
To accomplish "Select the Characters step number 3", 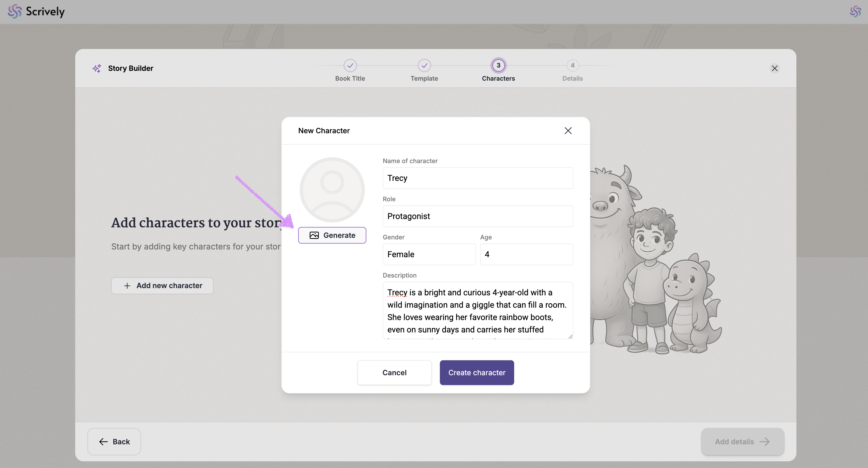I will [x=498, y=65].
